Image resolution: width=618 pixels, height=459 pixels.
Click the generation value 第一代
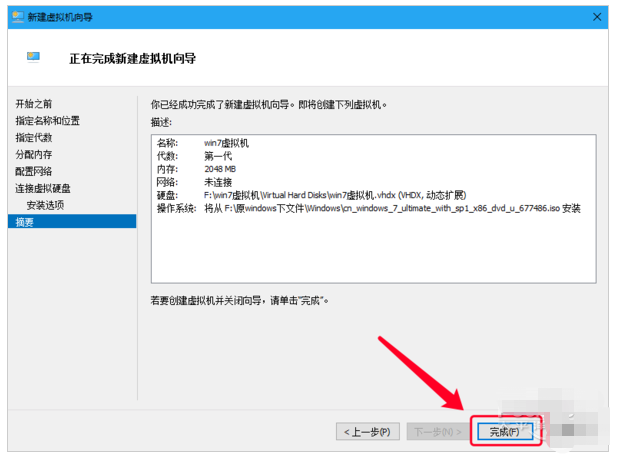coord(218,156)
